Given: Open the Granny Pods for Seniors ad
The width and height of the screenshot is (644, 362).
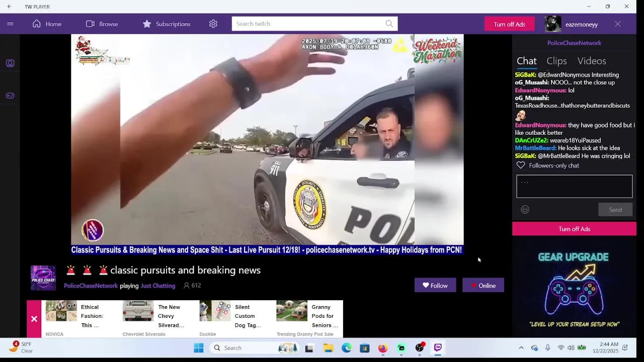Looking at the screenshot, I should [308, 319].
